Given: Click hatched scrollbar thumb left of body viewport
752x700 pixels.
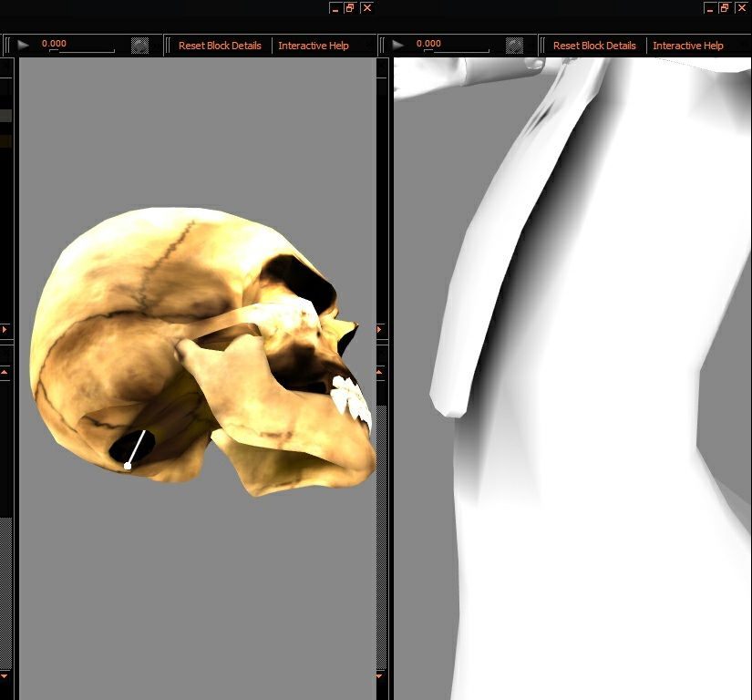Looking at the screenshot, I should click(x=382, y=537).
